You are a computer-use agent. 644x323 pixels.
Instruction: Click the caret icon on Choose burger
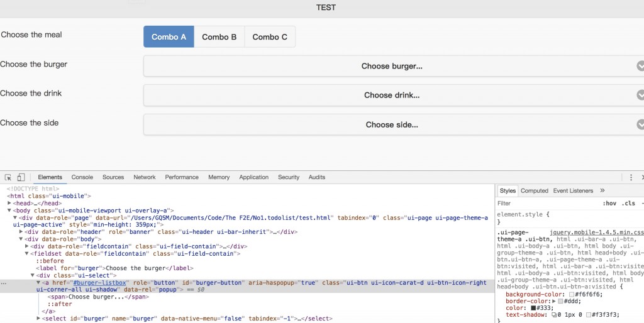pyautogui.click(x=640, y=65)
